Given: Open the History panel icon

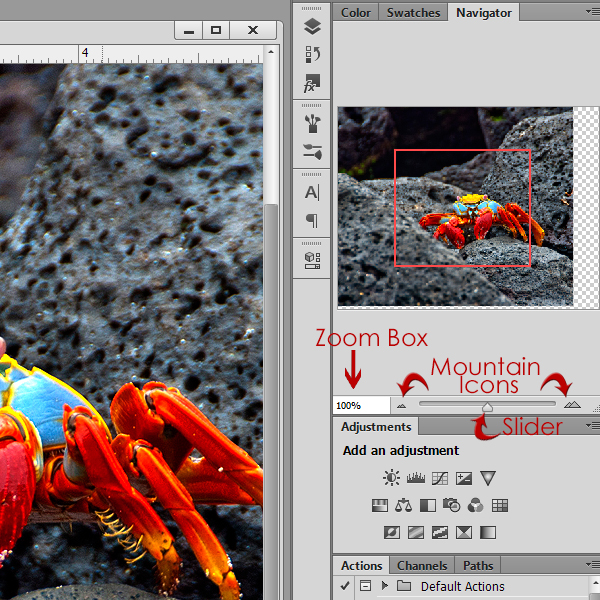Looking at the screenshot, I should 312,55.
